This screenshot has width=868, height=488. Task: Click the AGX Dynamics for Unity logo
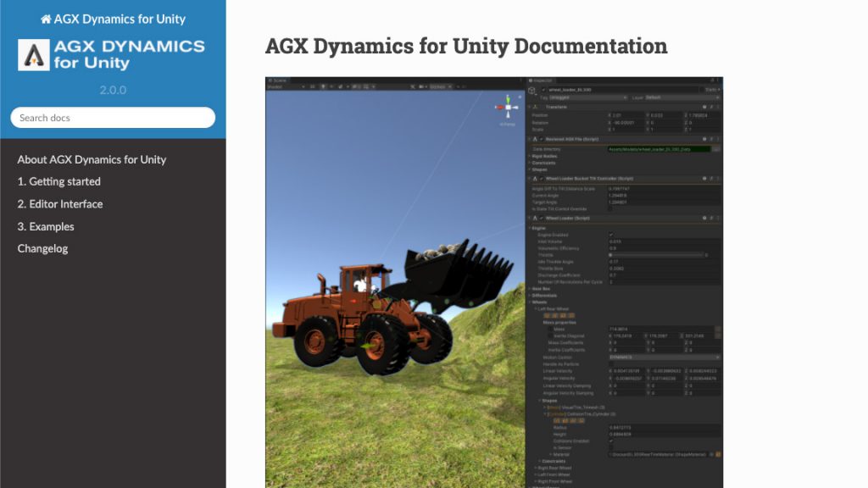pyautogui.click(x=111, y=55)
